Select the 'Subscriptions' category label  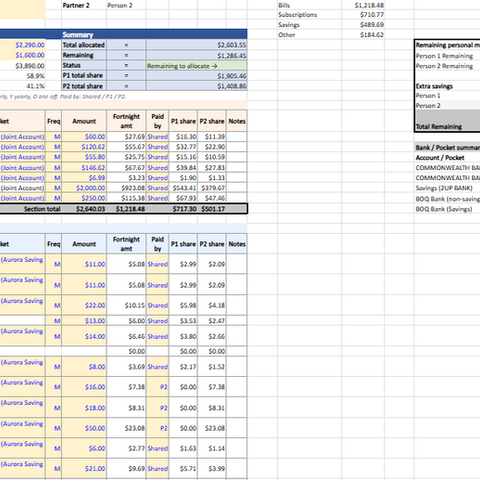point(297,15)
